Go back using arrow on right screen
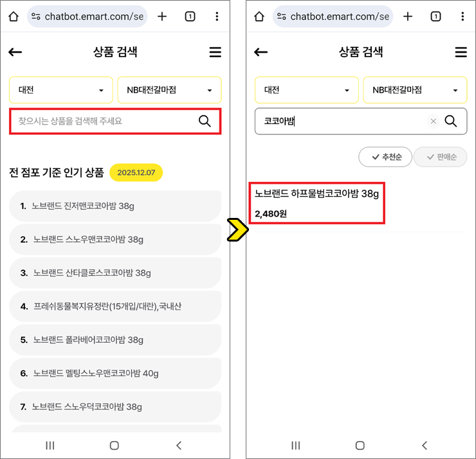The image size is (476, 459). 261,53
